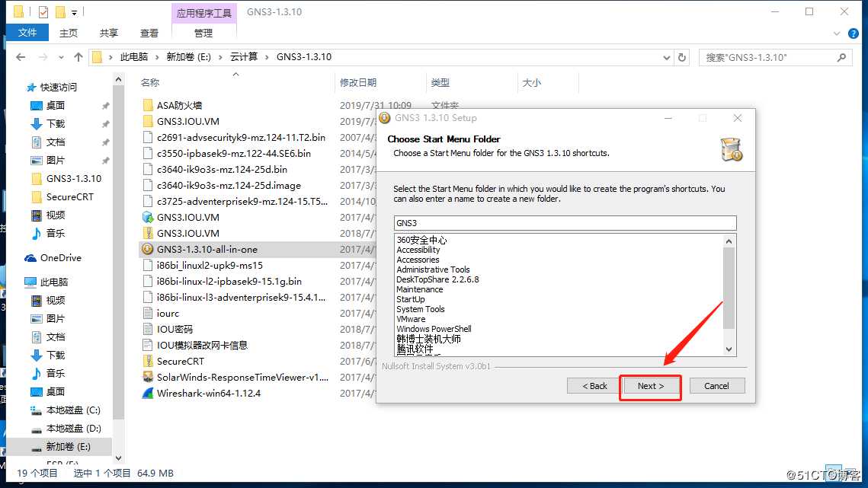
Task: Unpin 桌面 from quick access
Action: click(105, 106)
